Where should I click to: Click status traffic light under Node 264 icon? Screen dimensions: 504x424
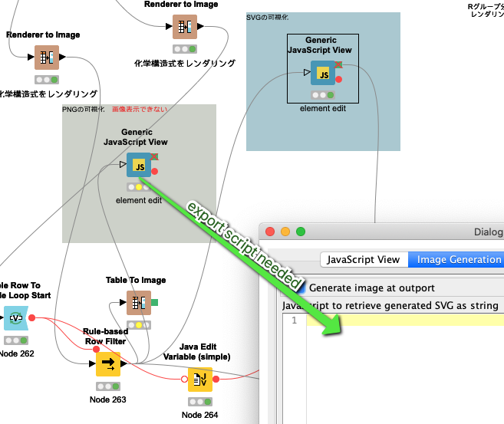click(200, 402)
